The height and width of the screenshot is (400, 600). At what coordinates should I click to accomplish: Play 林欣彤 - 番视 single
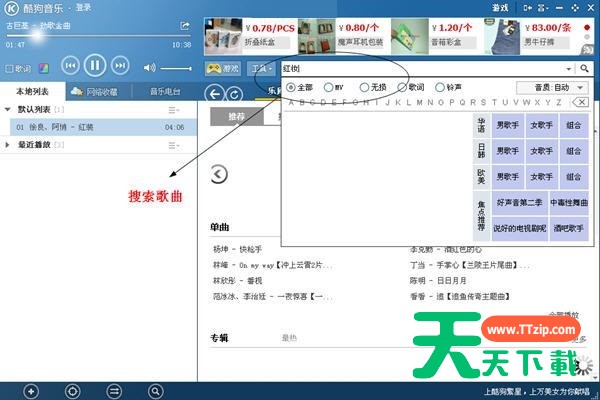[x=237, y=281]
